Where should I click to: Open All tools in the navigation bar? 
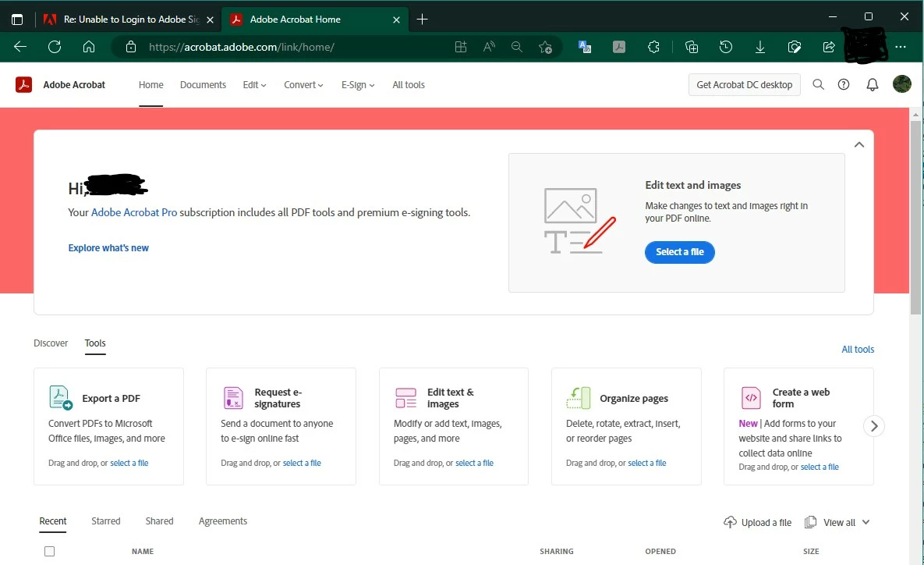pos(409,85)
